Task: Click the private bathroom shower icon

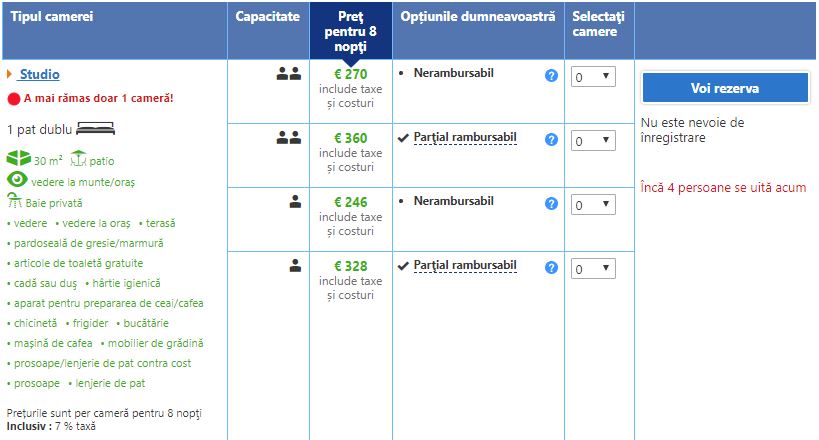Action: 15,202
